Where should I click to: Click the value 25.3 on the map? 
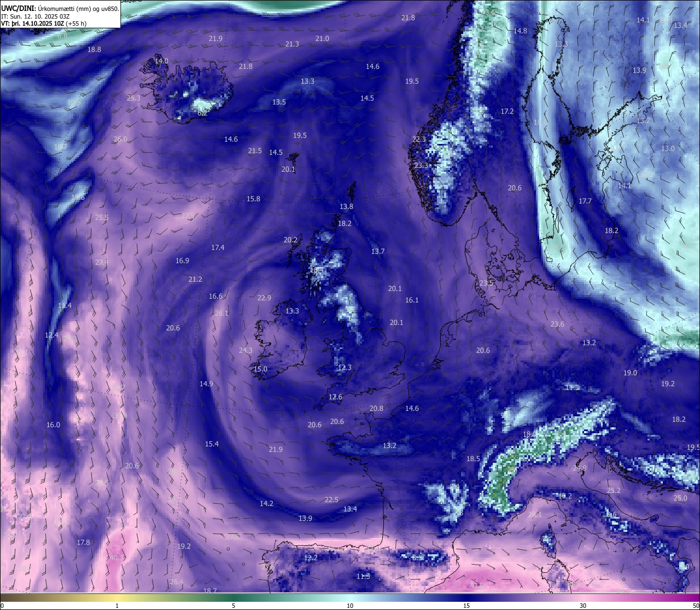(x=133, y=98)
